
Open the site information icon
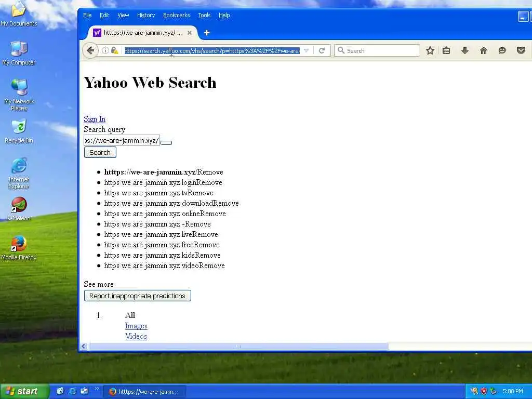tap(105, 50)
